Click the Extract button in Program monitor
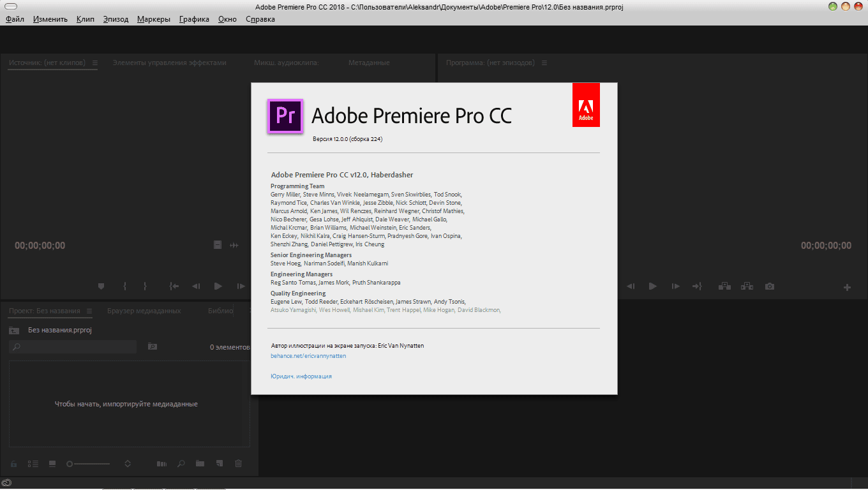Screen dimensions: 868x490 [747, 286]
